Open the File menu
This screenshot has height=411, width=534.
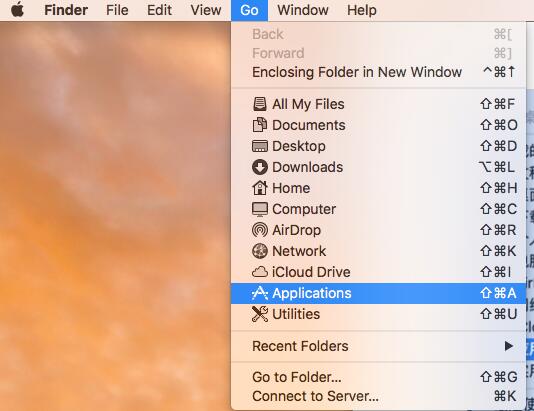tap(117, 10)
